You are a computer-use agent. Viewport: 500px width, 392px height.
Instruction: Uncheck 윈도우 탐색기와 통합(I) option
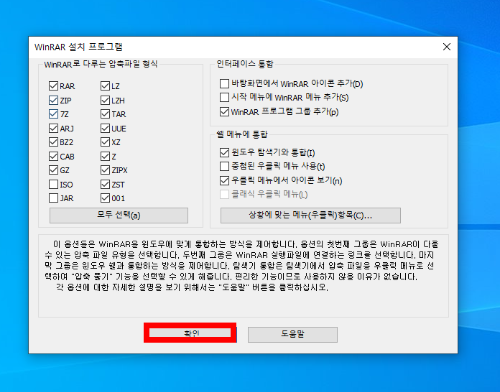point(224,153)
